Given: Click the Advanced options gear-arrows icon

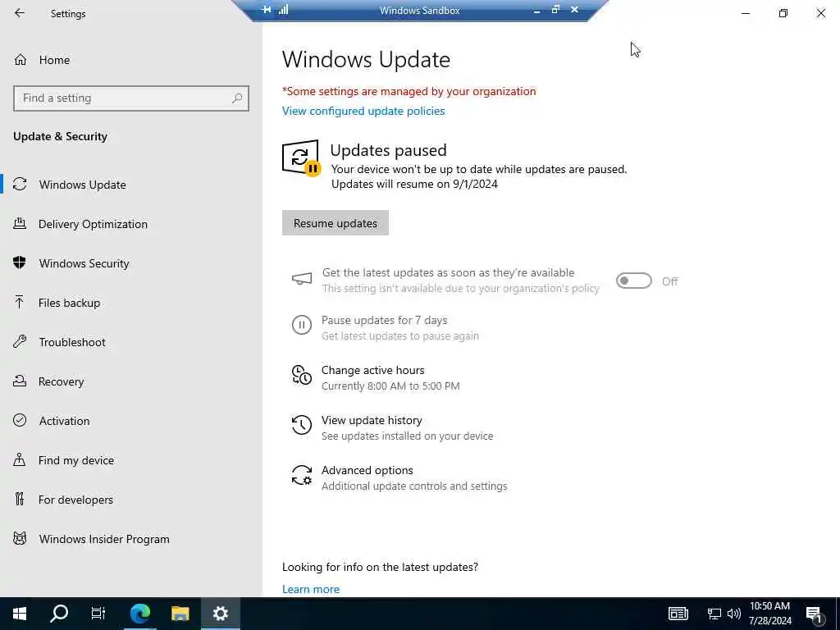Looking at the screenshot, I should 302,475.
